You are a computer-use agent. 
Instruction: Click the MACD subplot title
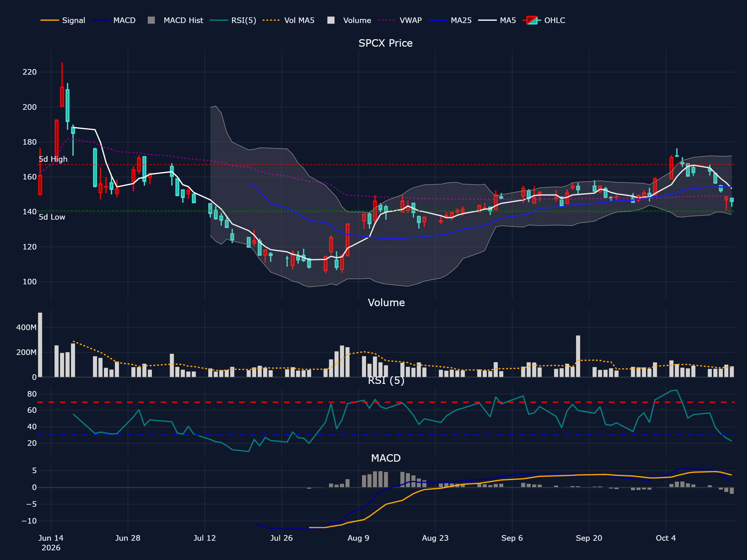click(386, 458)
